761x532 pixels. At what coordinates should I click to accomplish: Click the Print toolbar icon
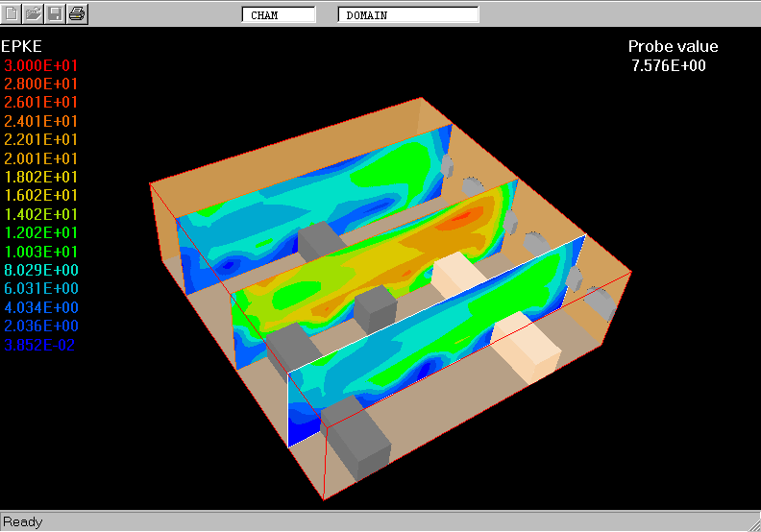pyautogui.click(x=78, y=13)
